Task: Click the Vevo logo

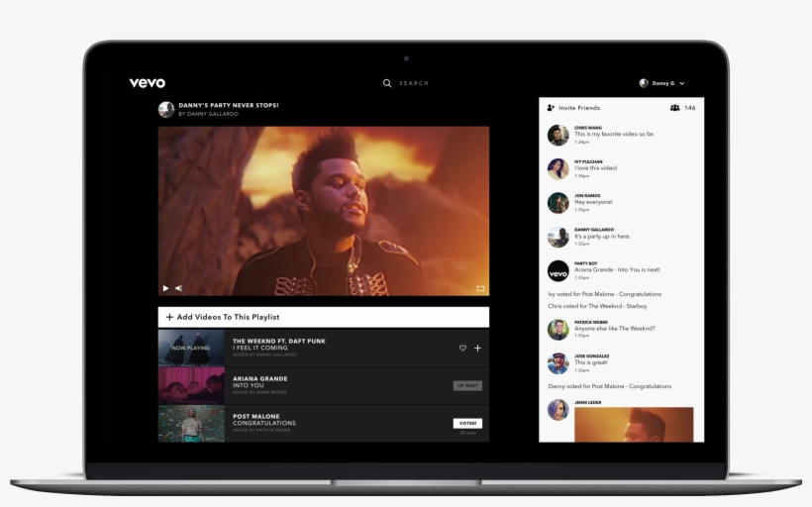Action: [x=148, y=83]
